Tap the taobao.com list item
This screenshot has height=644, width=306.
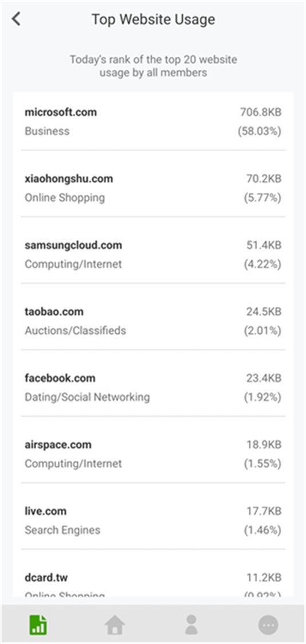(x=153, y=321)
